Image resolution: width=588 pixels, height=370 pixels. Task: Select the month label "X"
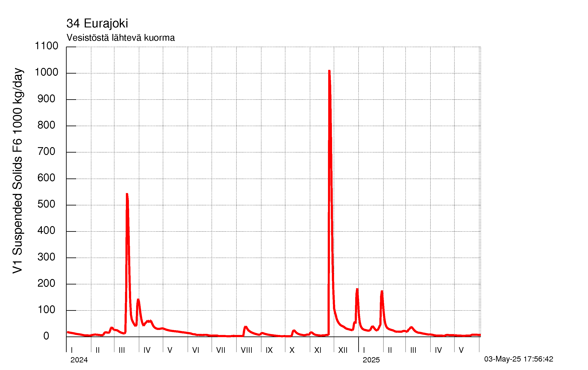(292, 350)
